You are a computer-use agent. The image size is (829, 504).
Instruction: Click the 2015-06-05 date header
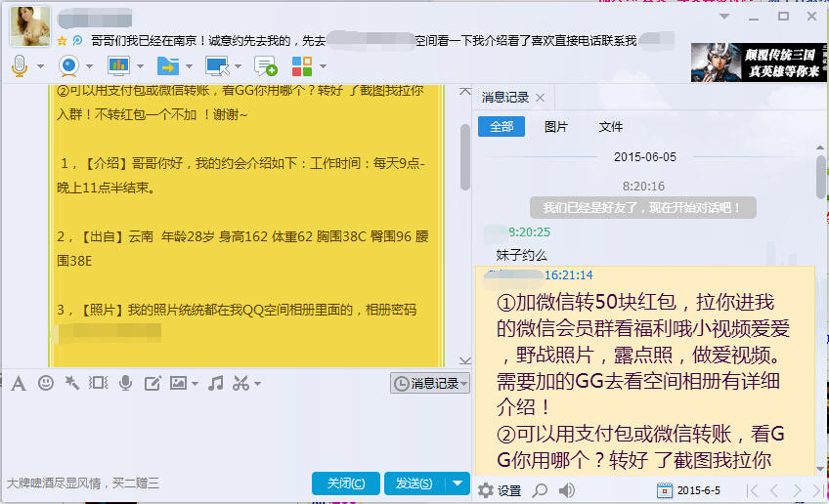point(645,157)
